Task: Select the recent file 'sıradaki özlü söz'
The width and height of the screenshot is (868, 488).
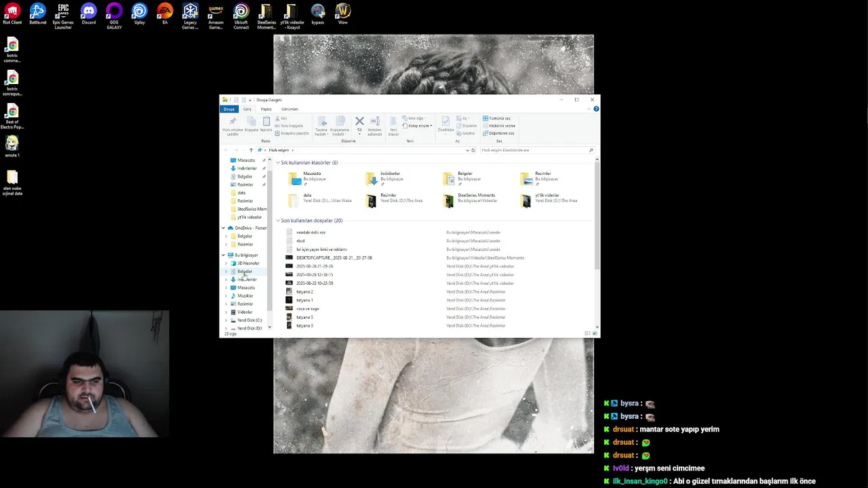Action: tap(311, 232)
